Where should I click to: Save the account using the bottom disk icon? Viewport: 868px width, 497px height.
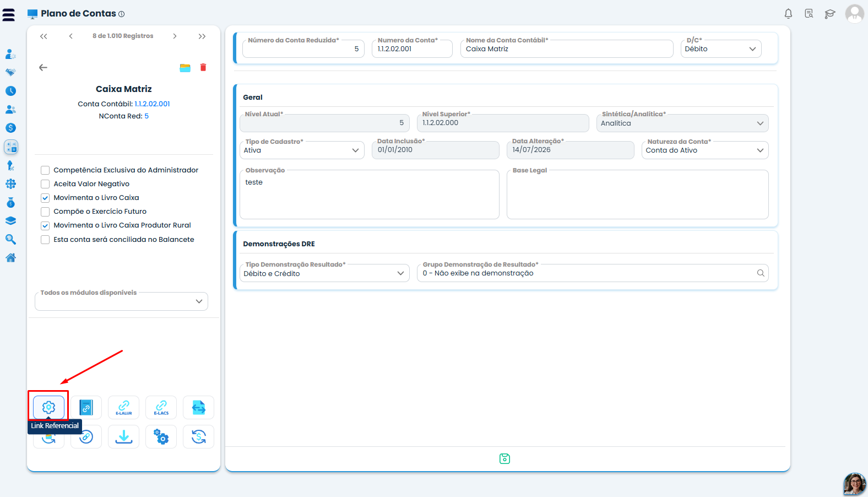pos(504,458)
